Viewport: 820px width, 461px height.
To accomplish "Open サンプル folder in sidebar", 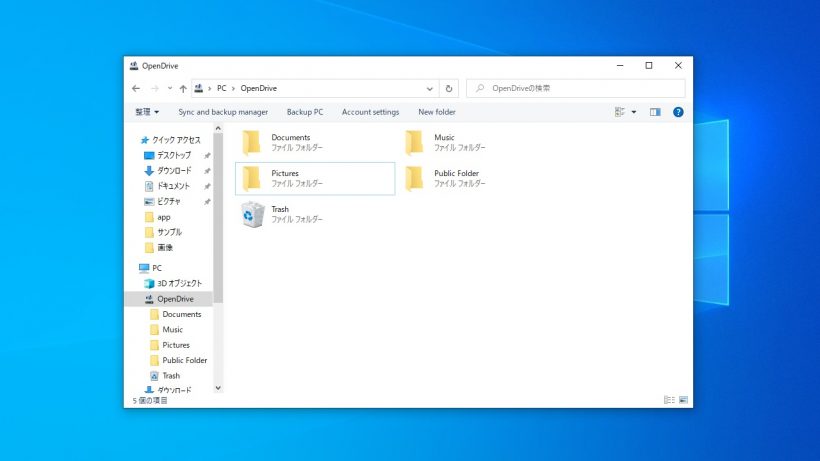I will point(169,232).
